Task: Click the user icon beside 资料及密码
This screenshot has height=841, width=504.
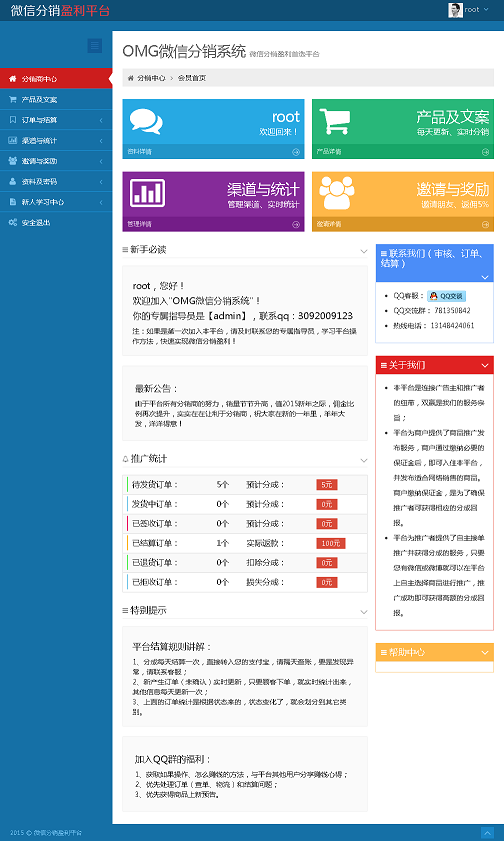Action: tap(13, 181)
